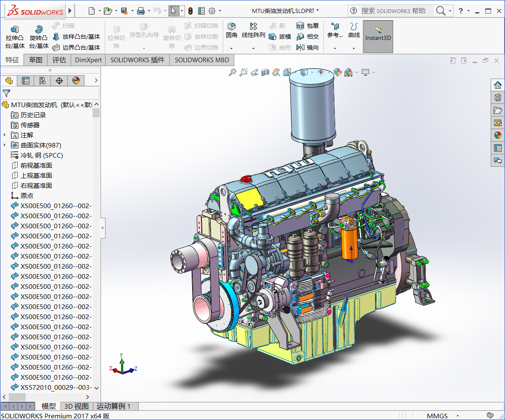This screenshot has height=420, width=505.
Task: Open the PropertyManager tab icon
Action: click(x=26, y=81)
